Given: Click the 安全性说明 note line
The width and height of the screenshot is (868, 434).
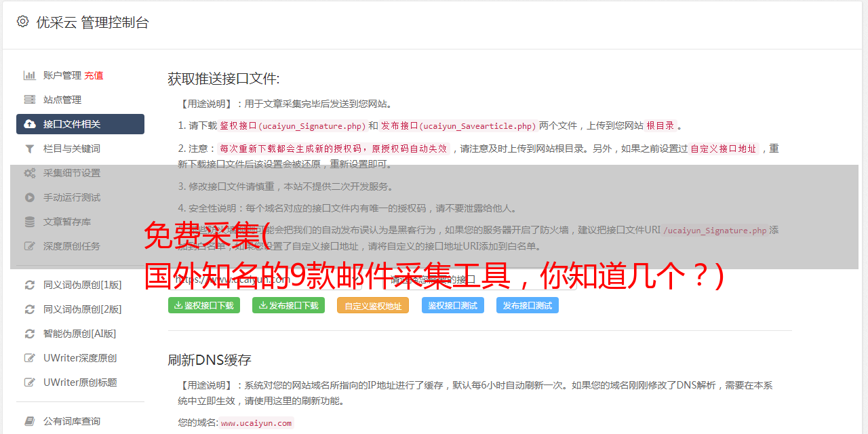Looking at the screenshot, I should click(x=347, y=208).
